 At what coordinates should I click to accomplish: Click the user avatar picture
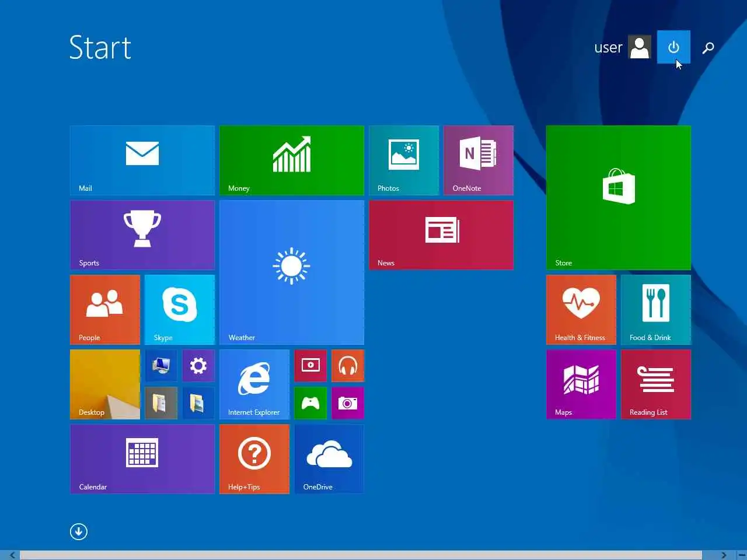640,47
